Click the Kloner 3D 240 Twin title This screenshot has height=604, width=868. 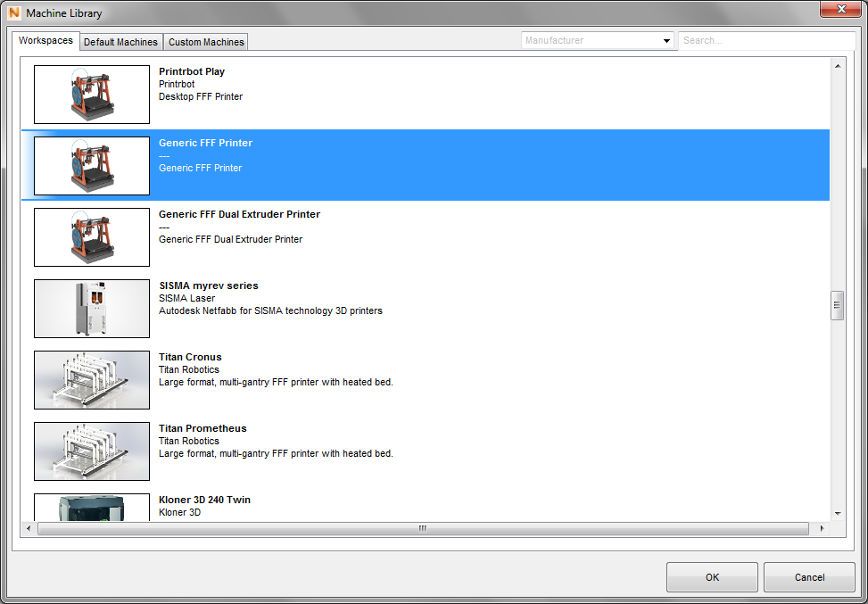point(205,500)
